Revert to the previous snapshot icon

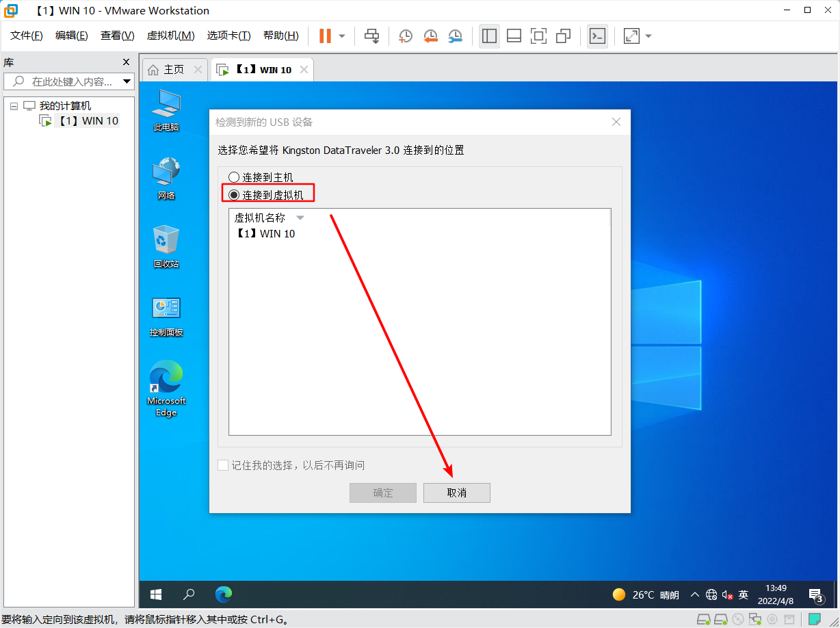pos(430,36)
